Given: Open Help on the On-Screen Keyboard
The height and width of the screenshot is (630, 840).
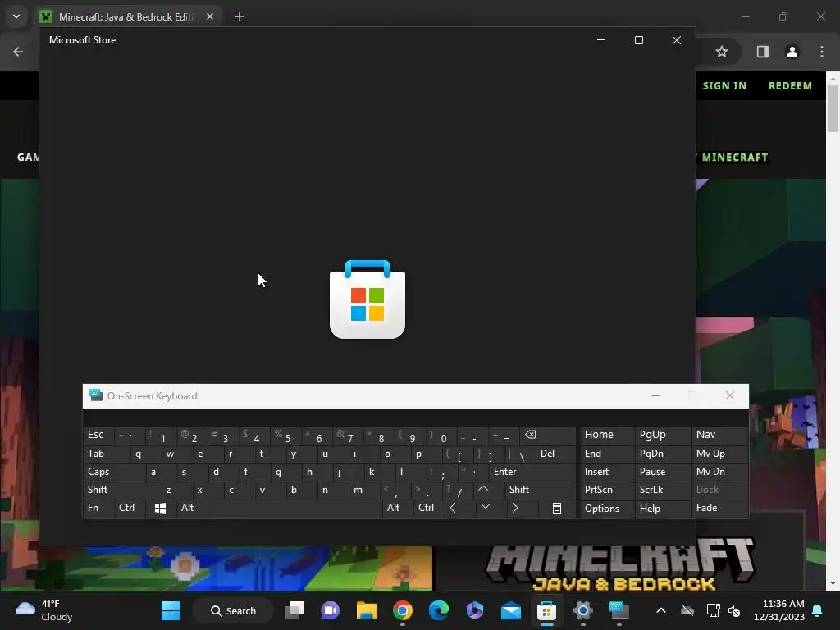Looking at the screenshot, I should coord(662,509).
